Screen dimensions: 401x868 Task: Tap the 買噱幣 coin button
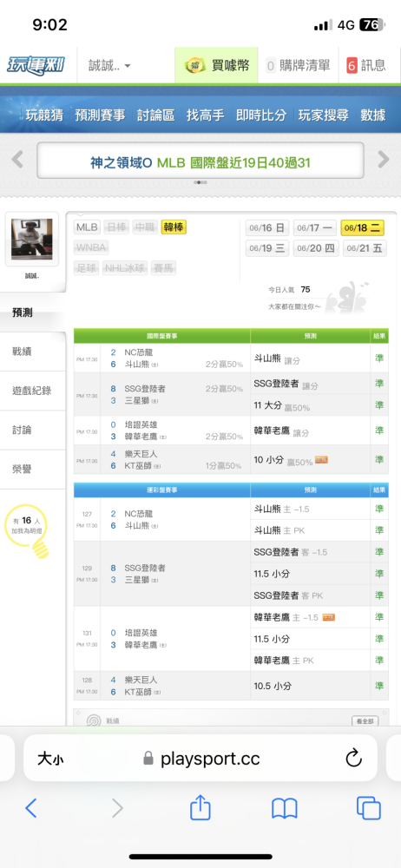217,65
